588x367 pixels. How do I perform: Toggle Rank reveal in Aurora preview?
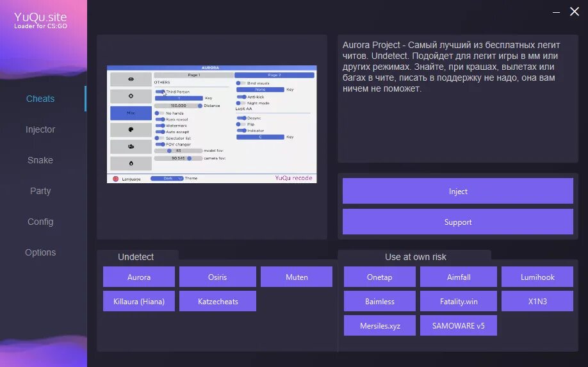[160, 119]
